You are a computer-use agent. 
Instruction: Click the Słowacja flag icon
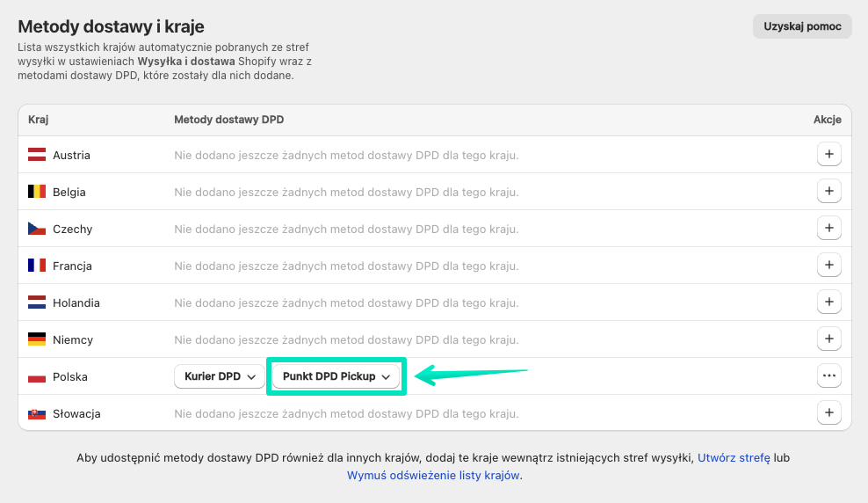(x=37, y=414)
